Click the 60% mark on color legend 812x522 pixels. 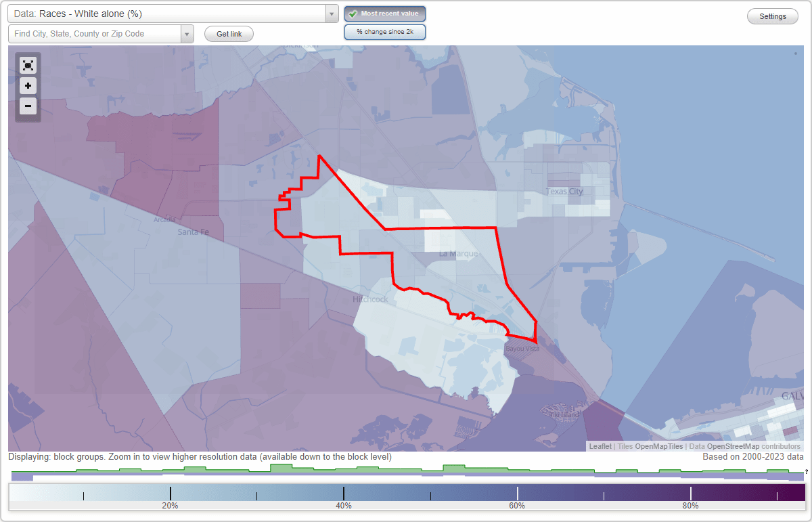point(517,506)
